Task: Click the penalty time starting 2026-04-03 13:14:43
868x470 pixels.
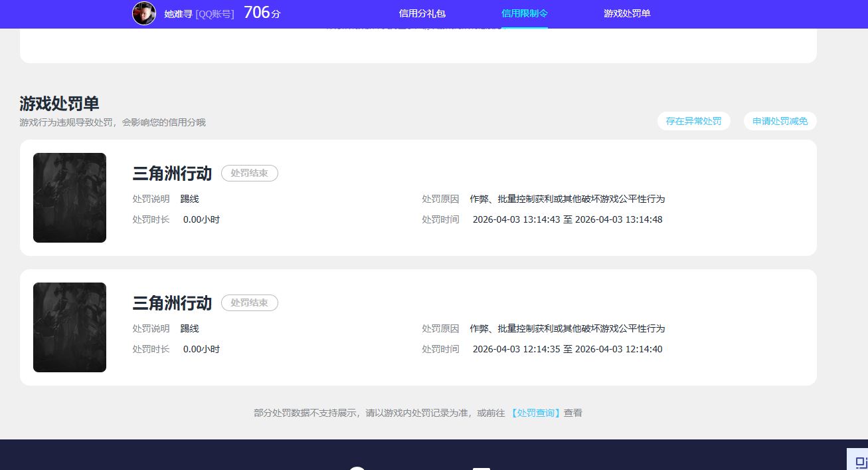Action: pyautogui.click(x=567, y=219)
